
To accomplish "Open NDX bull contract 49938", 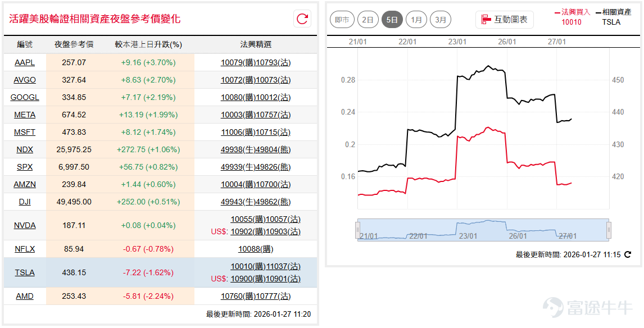I will click(x=238, y=150).
